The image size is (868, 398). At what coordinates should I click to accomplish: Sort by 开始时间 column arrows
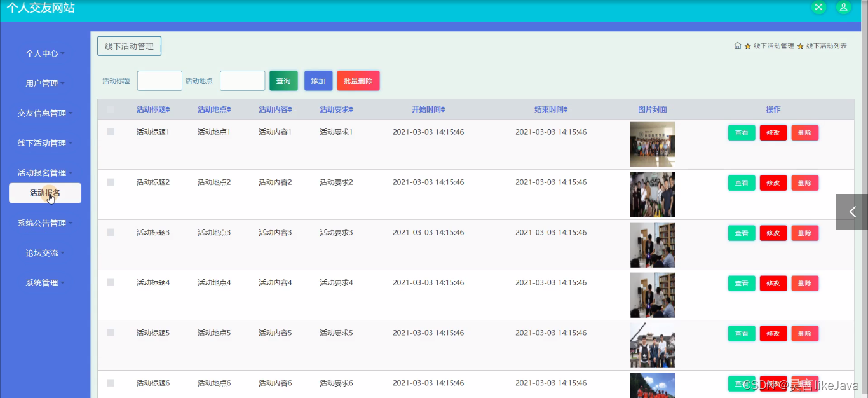pyautogui.click(x=444, y=109)
